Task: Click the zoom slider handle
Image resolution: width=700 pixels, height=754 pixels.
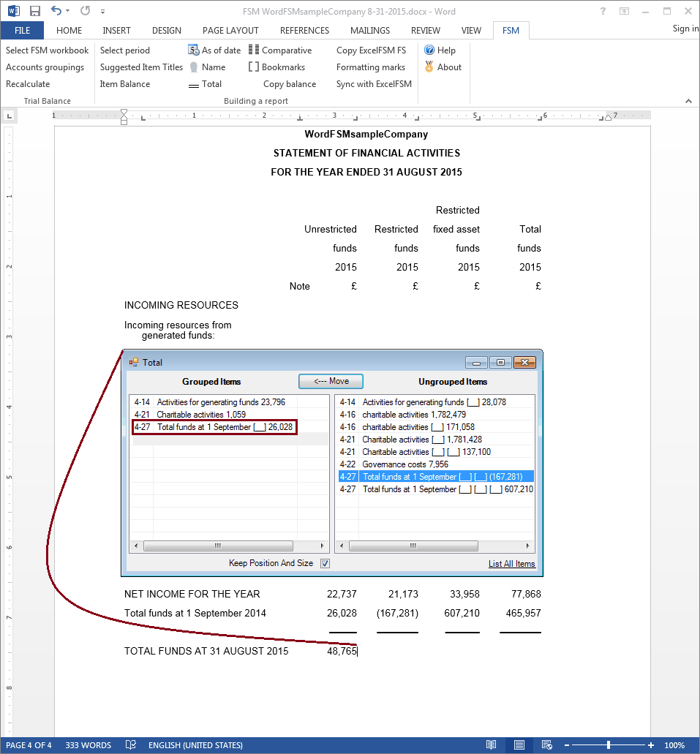Action: point(609,745)
